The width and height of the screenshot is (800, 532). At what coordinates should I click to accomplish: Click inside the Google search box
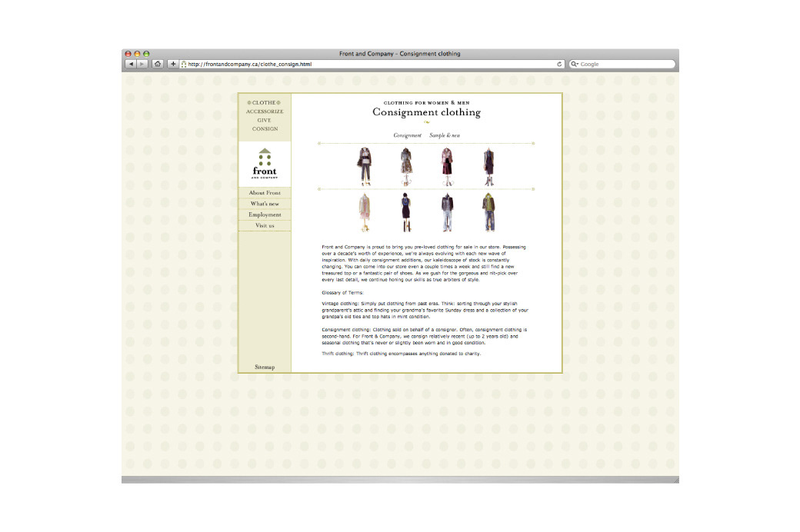[622, 65]
